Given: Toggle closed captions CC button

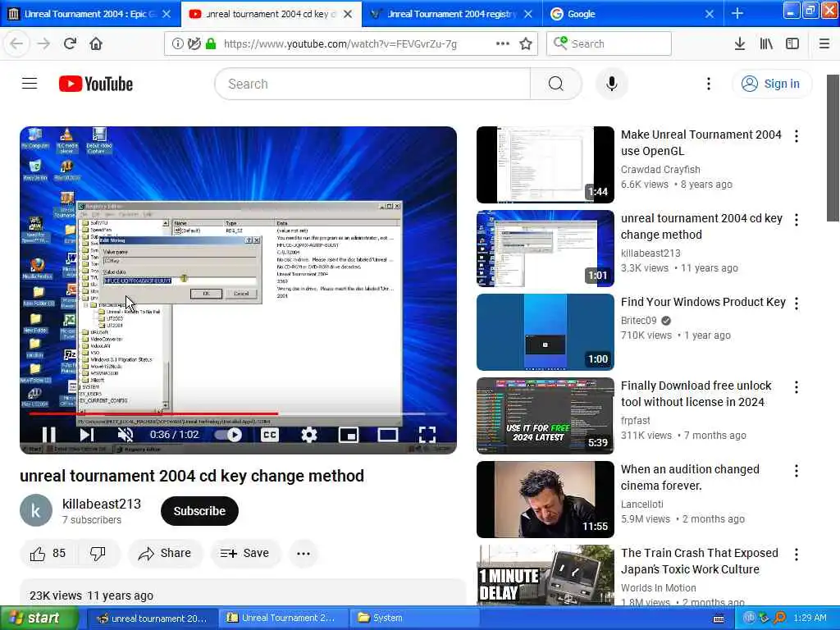Looking at the screenshot, I should tap(269, 435).
